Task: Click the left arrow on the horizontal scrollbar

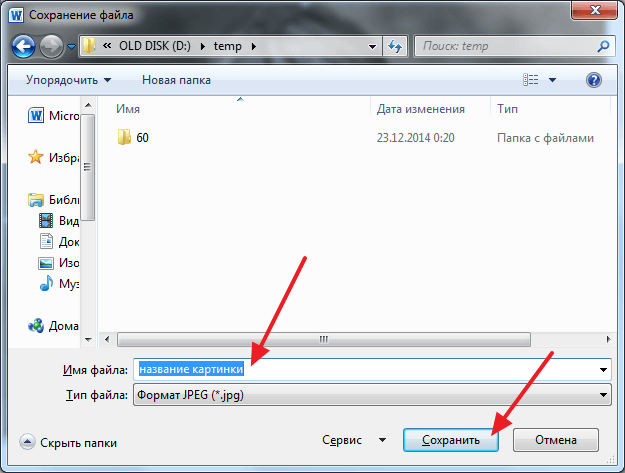Action: click(107, 340)
